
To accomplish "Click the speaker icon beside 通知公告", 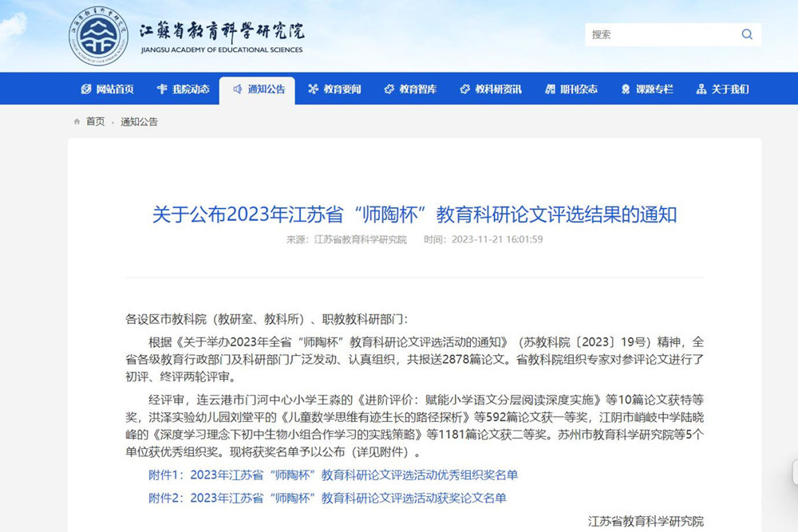I will point(238,89).
